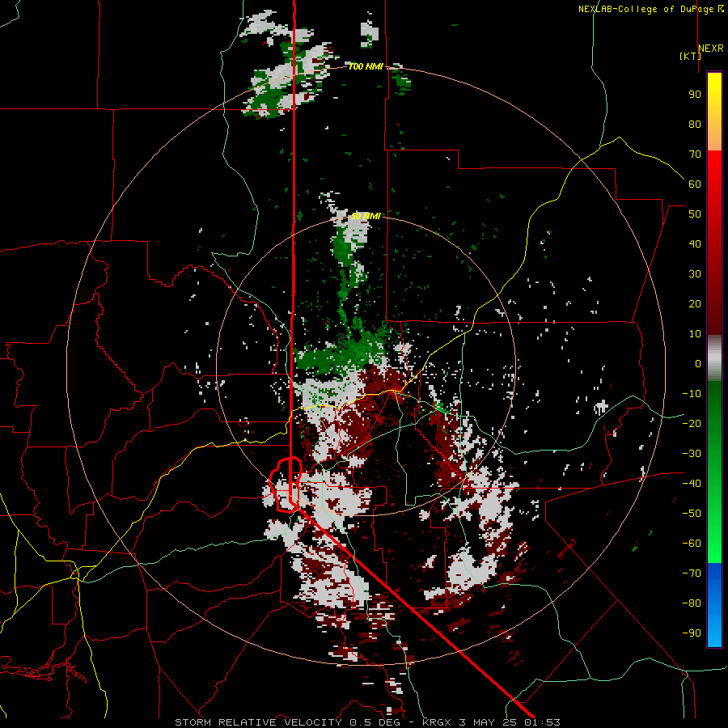Click the 40 value on velocity scale

pos(695,244)
